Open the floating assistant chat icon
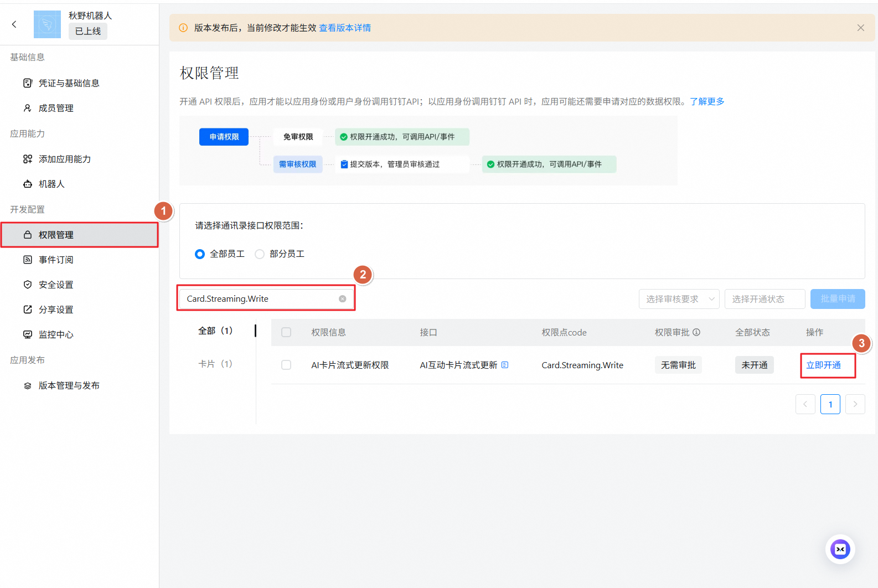The height and width of the screenshot is (588, 878). tap(840, 549)
